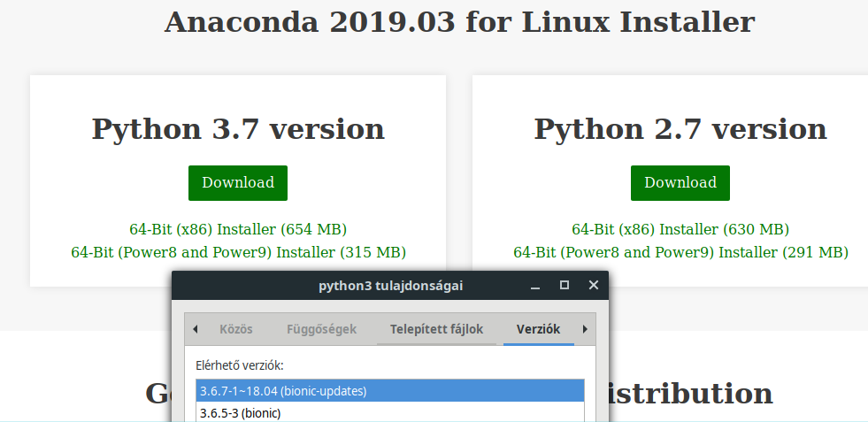Viewport: 868px width, 422px height.
Task: Switch to the Közös tab
Action: click(236, 329)
